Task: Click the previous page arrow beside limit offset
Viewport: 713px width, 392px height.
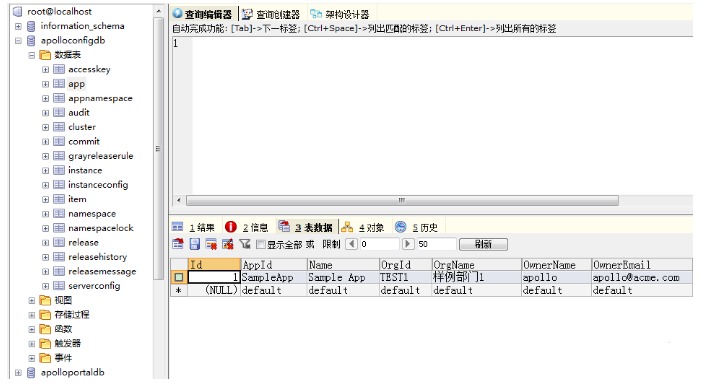Action: pyautogui.click(x=351, y=244)
